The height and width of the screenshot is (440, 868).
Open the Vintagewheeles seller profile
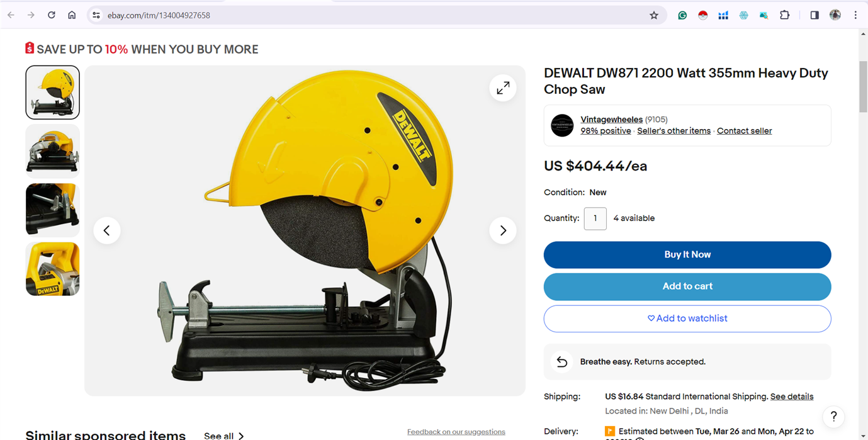point(612,120)
